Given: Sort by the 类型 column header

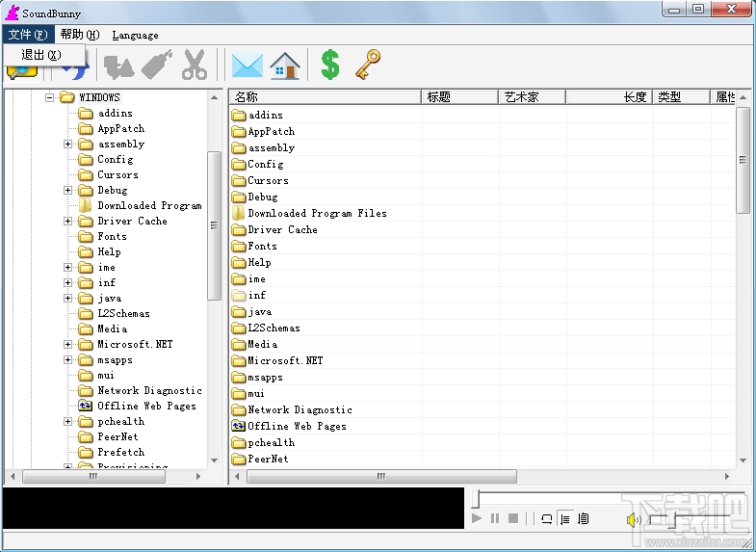Looking at the screenshot, I should coord(681,97).
